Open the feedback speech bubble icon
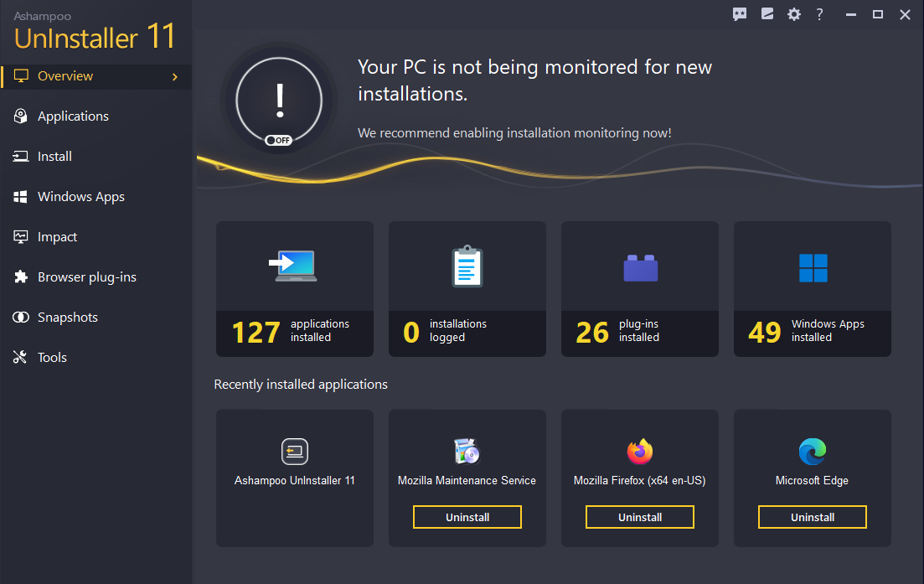 (x=740, y=14)
